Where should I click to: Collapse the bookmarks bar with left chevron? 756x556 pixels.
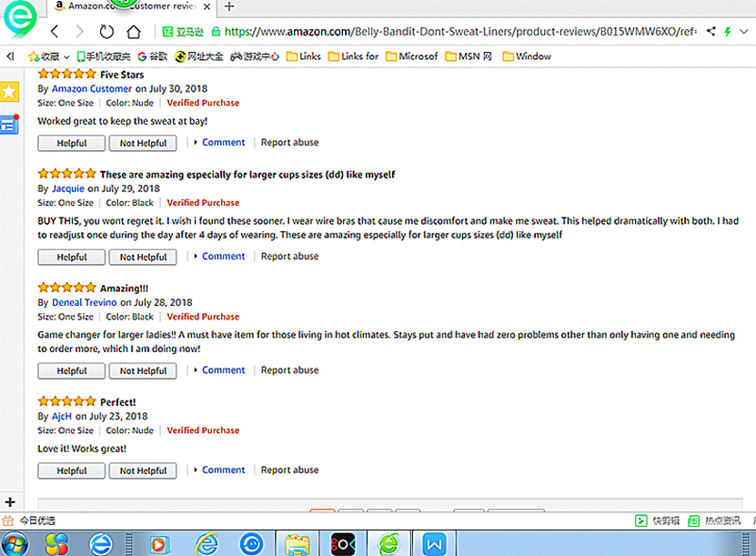10,56
